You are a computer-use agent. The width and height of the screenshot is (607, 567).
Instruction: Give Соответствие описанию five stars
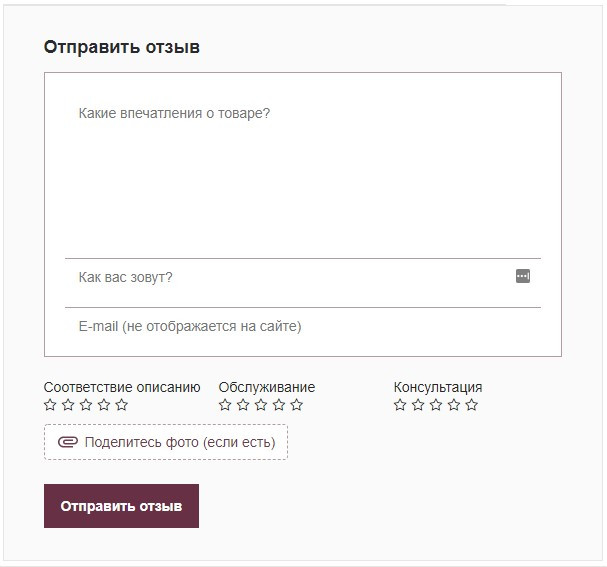[122, 405]
